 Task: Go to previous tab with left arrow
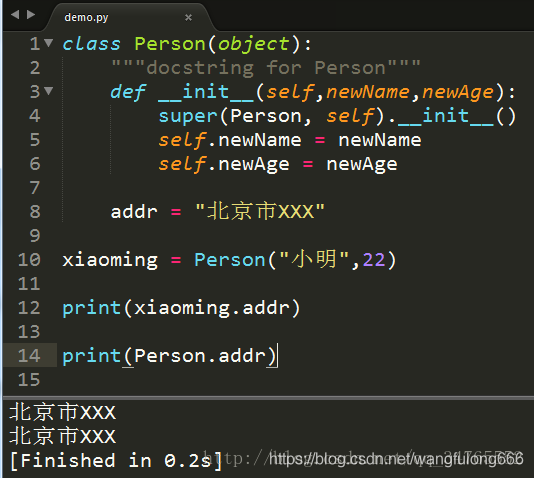point(15,14)
